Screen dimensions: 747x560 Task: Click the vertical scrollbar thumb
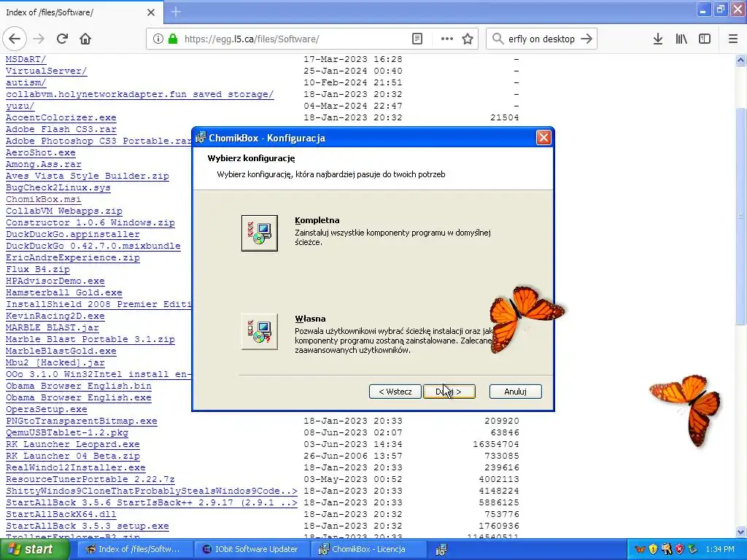[740, 217]
